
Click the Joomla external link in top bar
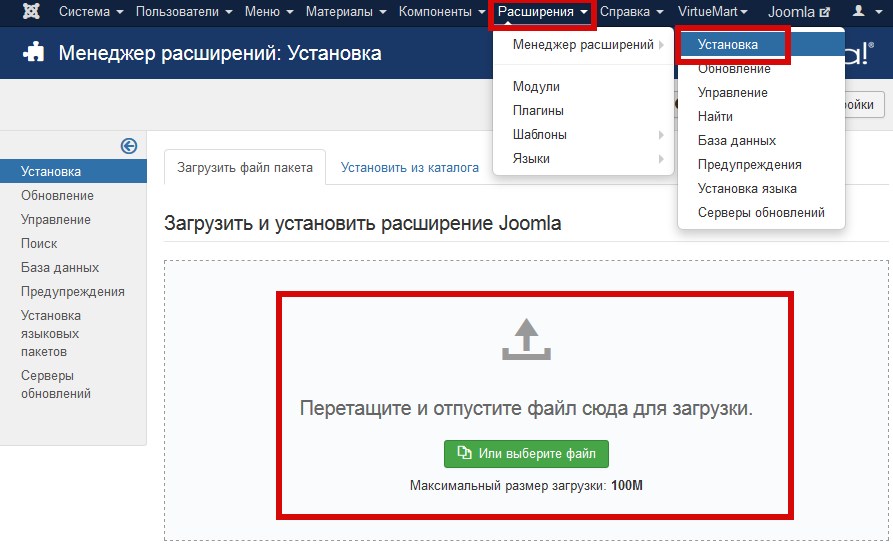(x=798, y=11)
